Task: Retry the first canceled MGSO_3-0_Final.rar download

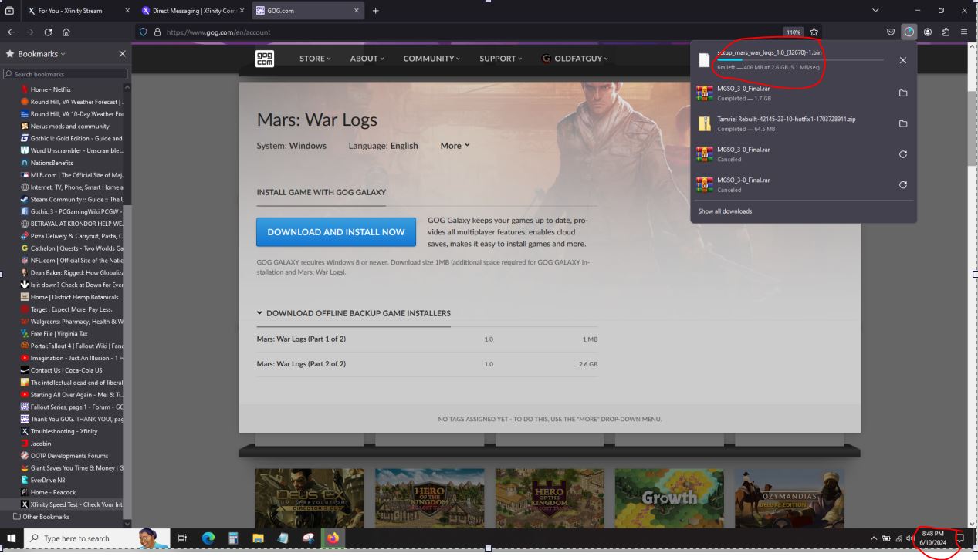Action: tap(903, 154)
